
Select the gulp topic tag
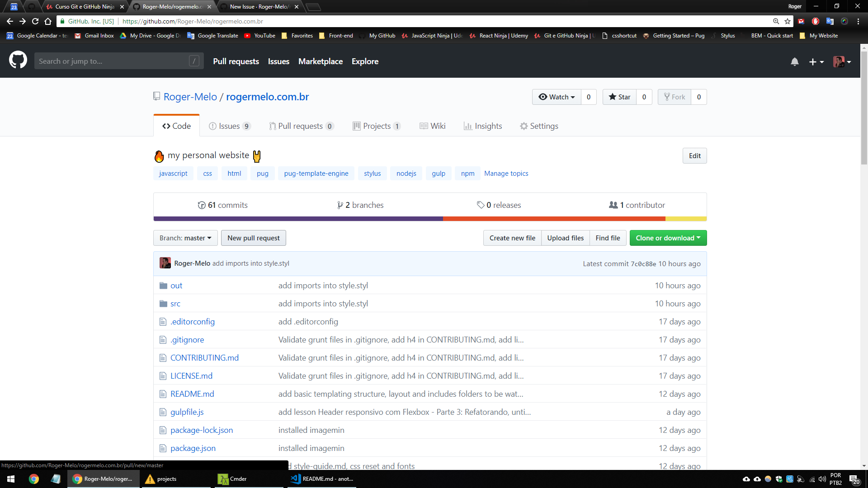point(438,173)
